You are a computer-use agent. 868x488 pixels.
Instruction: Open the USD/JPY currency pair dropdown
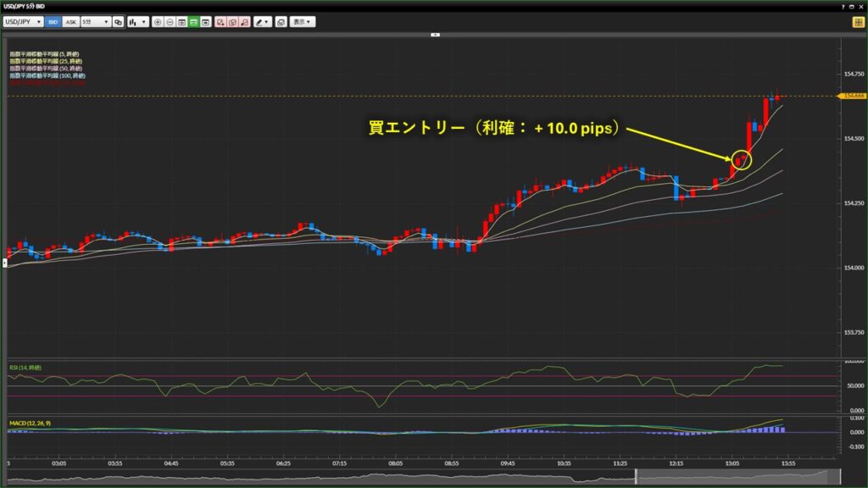(23, 21)
